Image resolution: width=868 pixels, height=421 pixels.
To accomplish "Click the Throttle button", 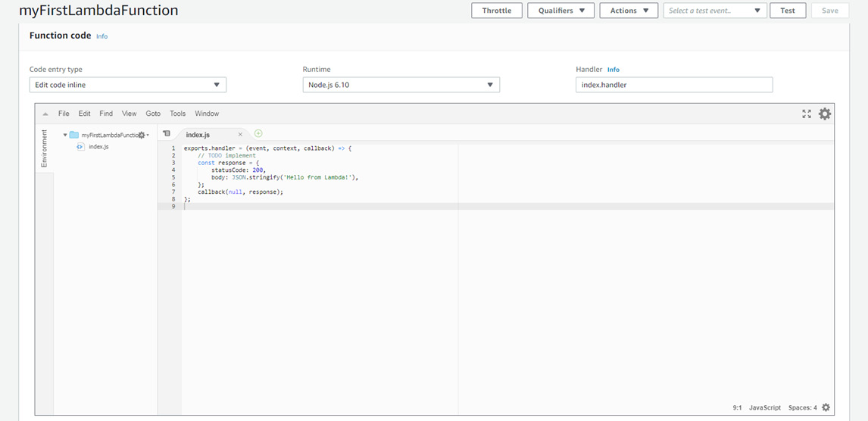I will (496, 11).
